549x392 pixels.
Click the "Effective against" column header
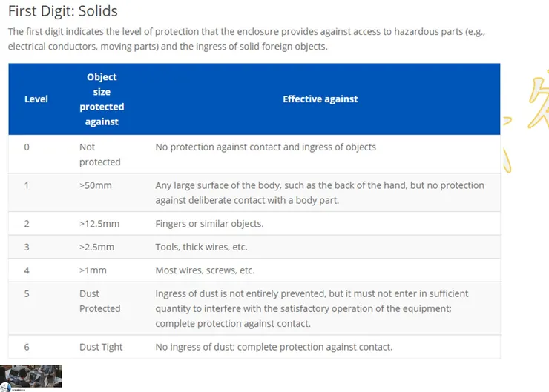320,99
